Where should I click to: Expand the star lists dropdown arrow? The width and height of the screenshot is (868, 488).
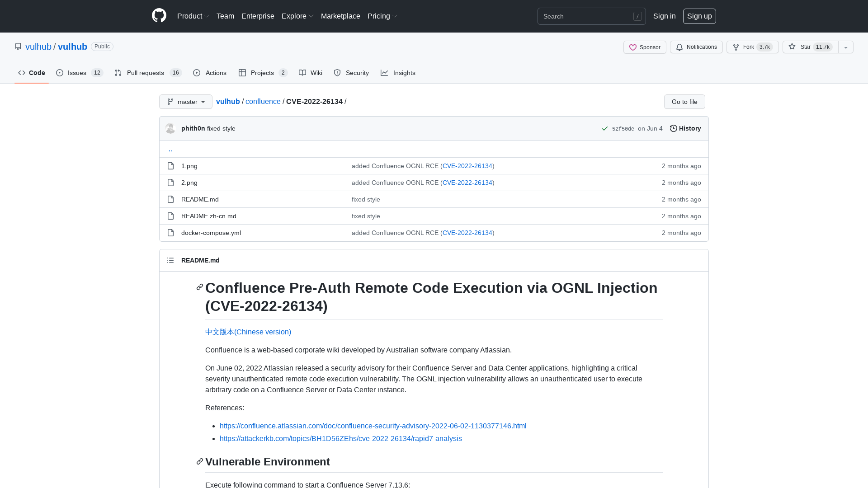click(x=845, y=47)
